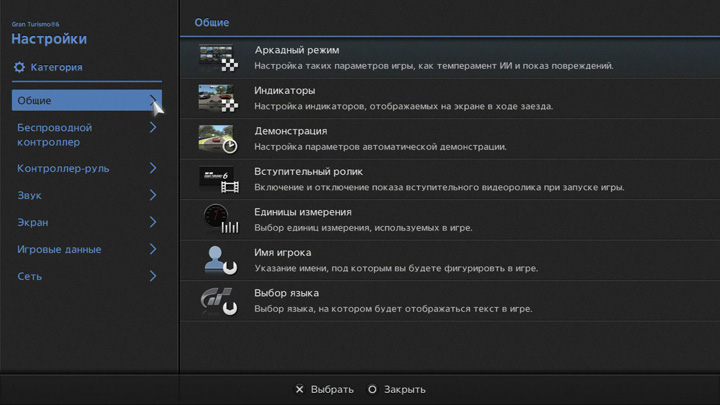The image size is (720, 405).
Task: Expand the Беспроводной контроллер category arrow
Action: tap(153, 128)
